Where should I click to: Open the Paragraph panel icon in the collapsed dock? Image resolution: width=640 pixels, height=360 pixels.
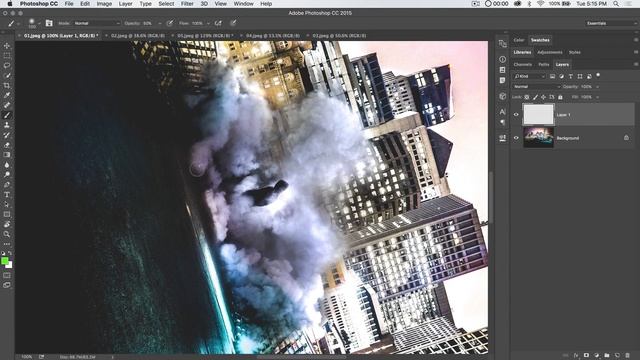click(502, 122)
